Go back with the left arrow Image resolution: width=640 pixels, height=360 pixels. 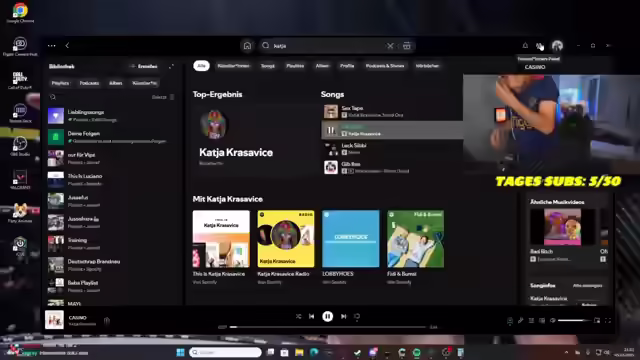point(67,46)
